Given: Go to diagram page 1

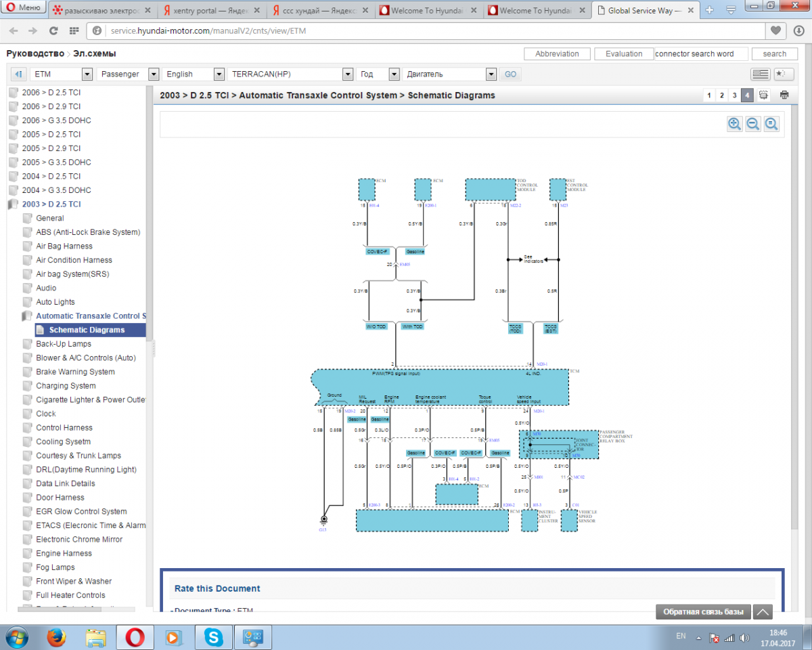Looking at the screenshot, I should (x=709, y=95).
